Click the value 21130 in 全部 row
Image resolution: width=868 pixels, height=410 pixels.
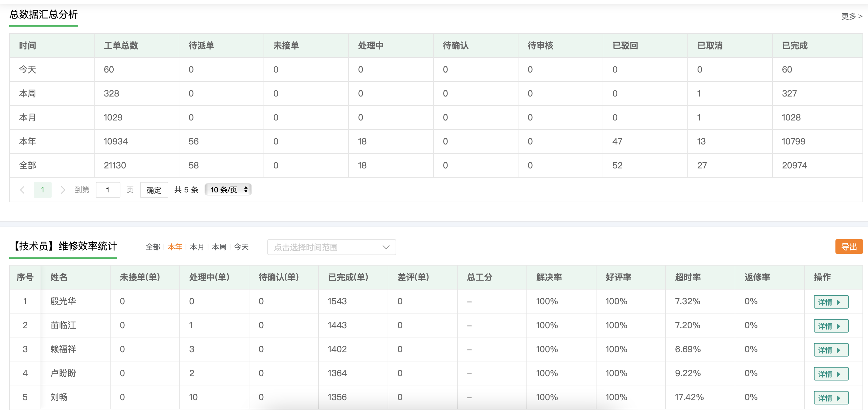coord(115,165)
